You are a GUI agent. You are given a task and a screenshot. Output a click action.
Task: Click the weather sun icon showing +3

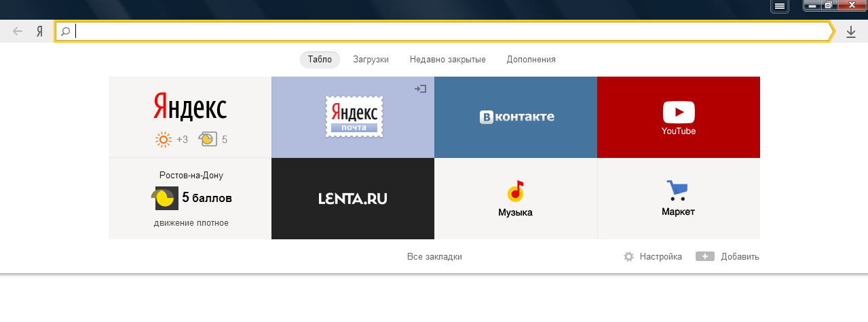164,140
